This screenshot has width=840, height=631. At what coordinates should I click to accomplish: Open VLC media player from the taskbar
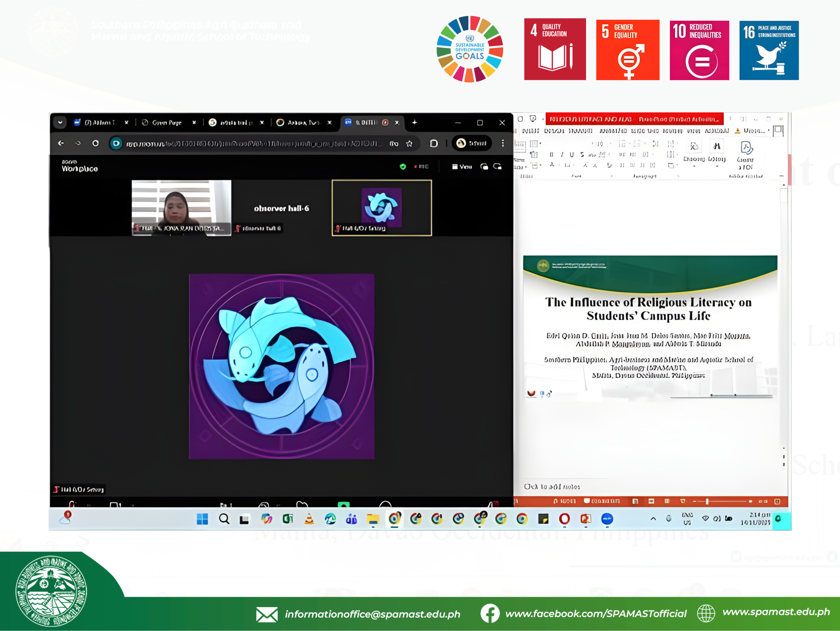pos(309,519)
